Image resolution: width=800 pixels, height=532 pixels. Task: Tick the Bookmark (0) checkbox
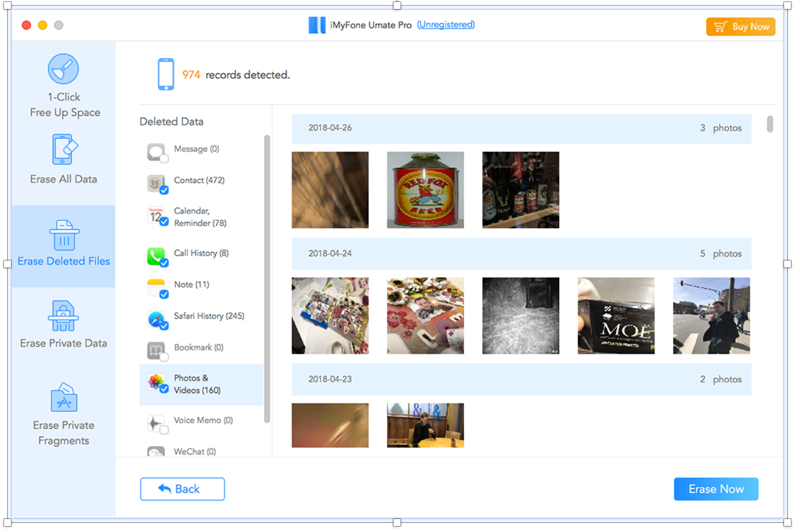tap(164, 357)
